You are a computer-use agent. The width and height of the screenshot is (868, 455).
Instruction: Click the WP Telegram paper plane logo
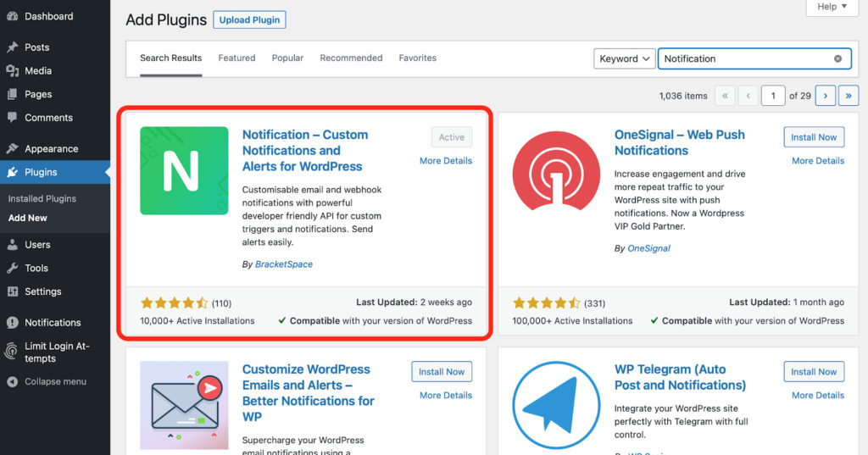(x=556, y=405)
